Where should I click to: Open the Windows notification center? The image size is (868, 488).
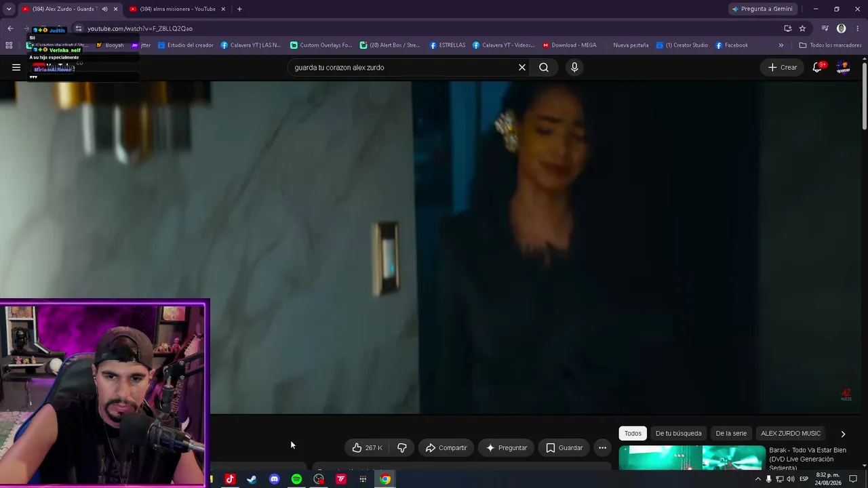(x=852, y=479)
